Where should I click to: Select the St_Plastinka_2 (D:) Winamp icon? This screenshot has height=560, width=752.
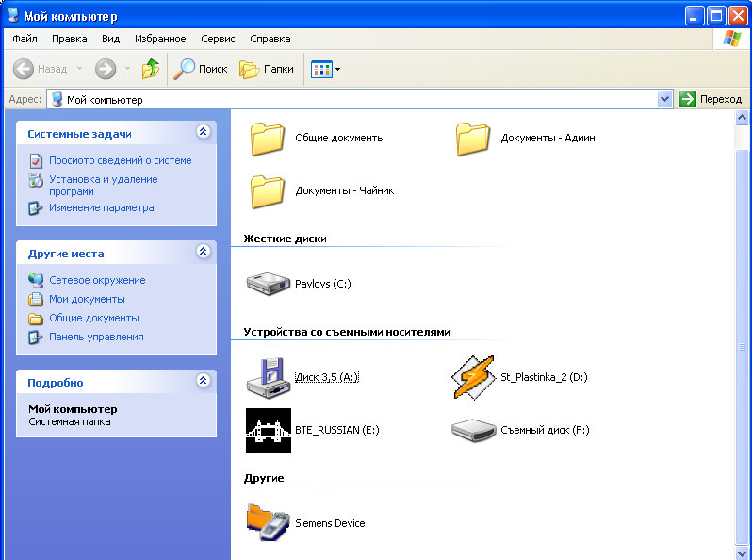(473, 378)
